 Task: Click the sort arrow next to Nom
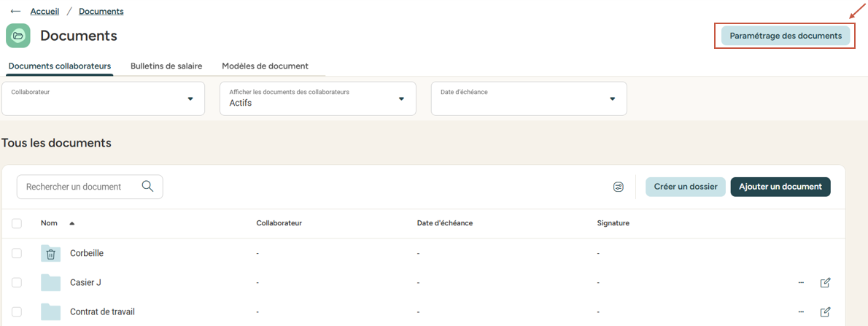click(71, 223)
